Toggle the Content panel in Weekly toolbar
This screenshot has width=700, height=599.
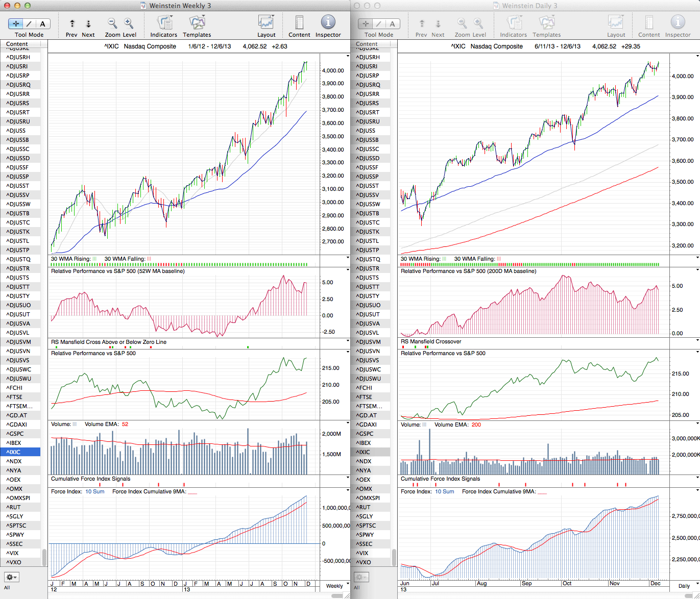299,23
